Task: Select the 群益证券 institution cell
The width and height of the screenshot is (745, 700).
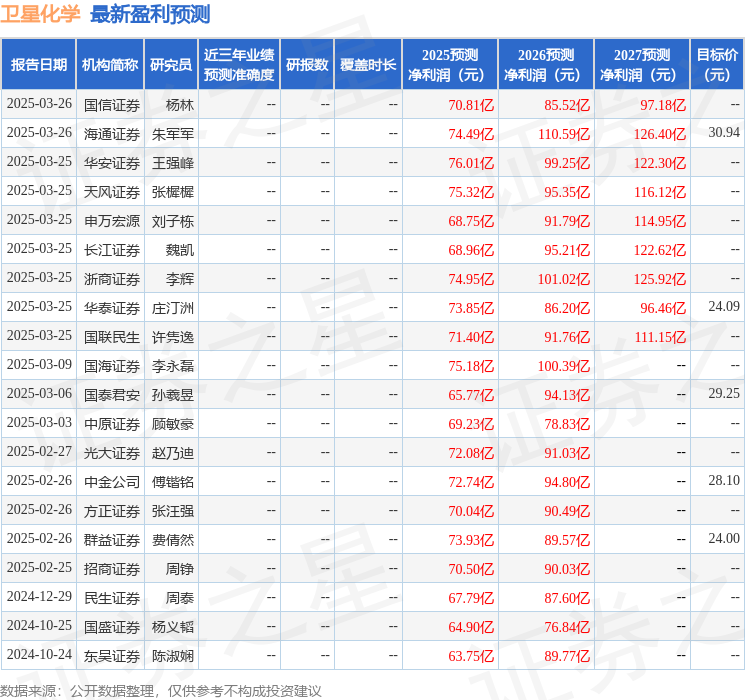Action: click(x=112, y=540)
